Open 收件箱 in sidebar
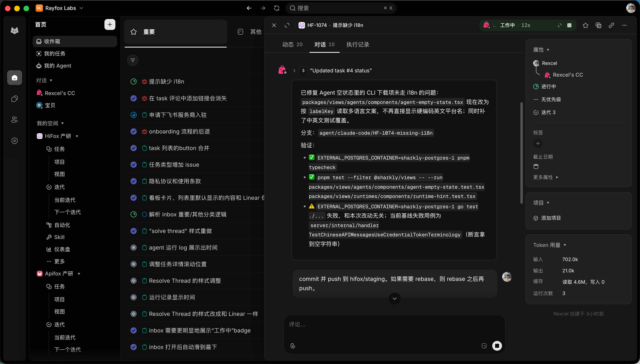The width and height of the screenshot is (640, 364). (75, 41)
